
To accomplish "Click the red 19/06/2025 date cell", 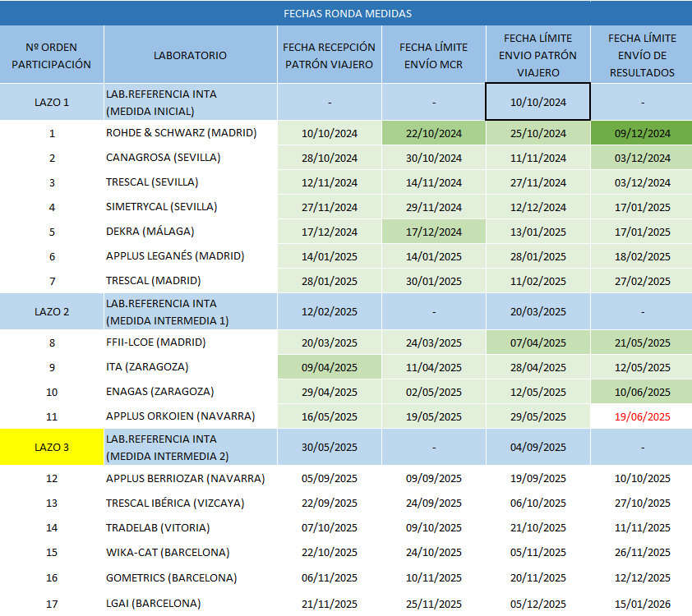I will [642, 416].
